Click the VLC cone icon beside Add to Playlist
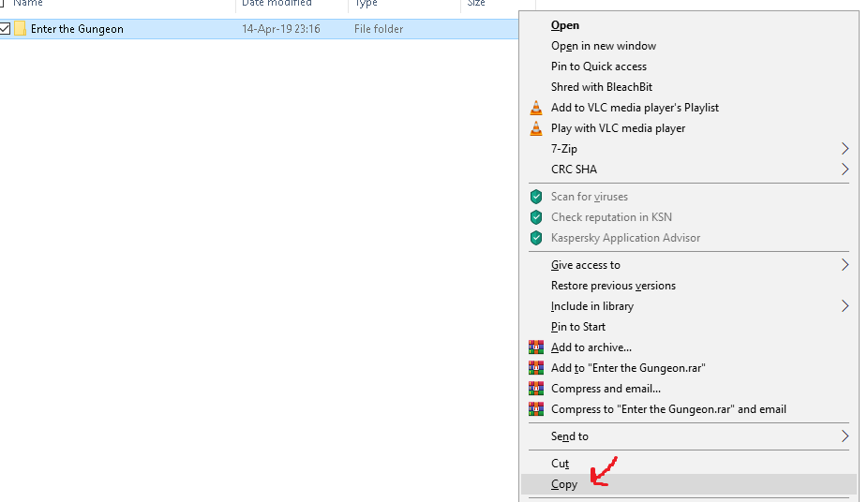Image resolution: width=868 pixels, height=502 pixels. [x=536, y=108]
